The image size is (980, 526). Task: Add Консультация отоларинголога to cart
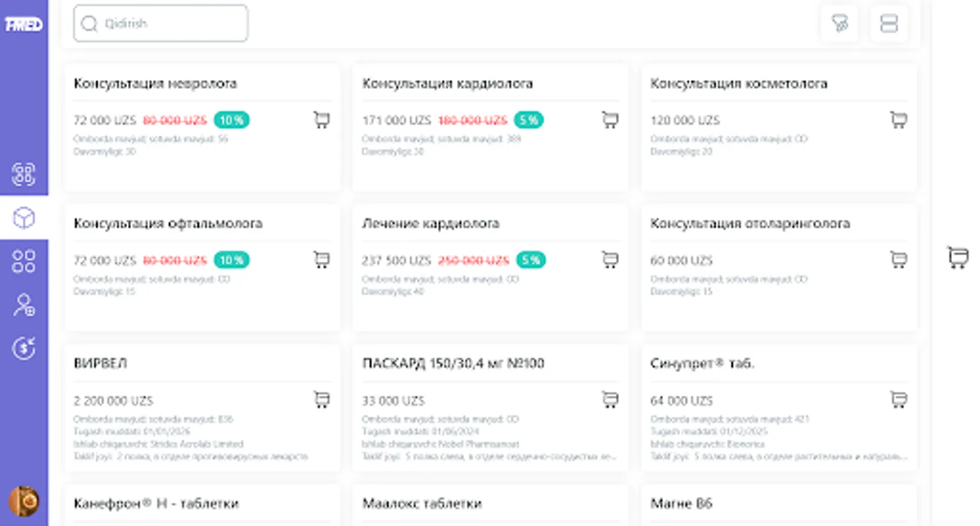[899, 259]
